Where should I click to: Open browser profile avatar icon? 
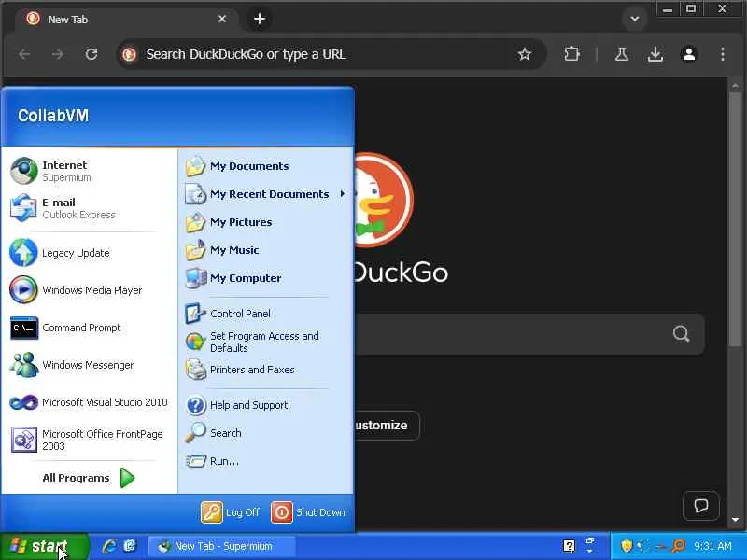pyautogui.click(x=689, y=54)
